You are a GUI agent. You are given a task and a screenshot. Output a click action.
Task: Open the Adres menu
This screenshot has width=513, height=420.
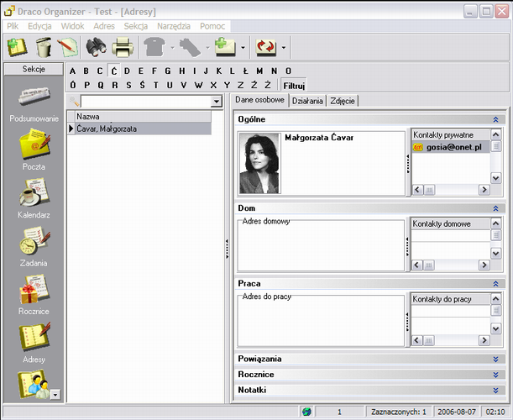click(104, 26)
